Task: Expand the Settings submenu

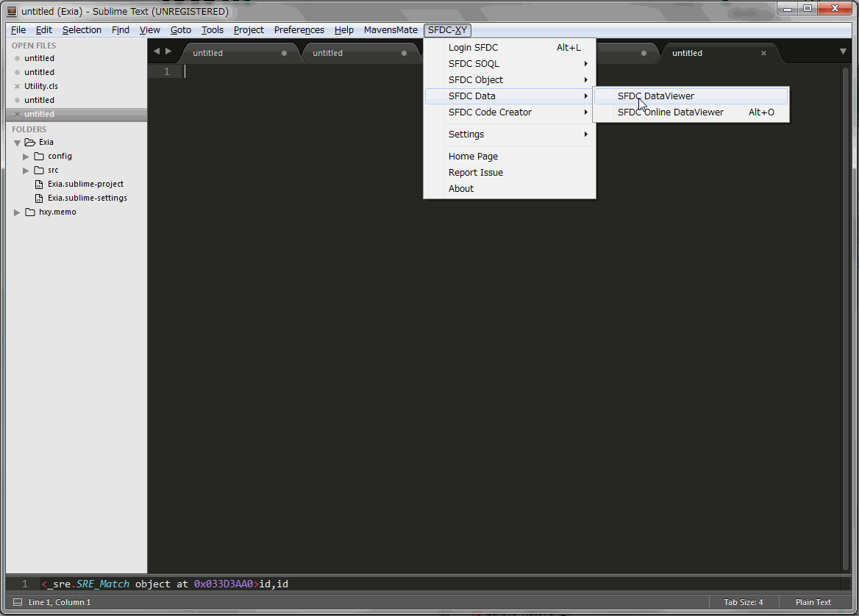Action: pyautogui.click(x=510, y=134)
